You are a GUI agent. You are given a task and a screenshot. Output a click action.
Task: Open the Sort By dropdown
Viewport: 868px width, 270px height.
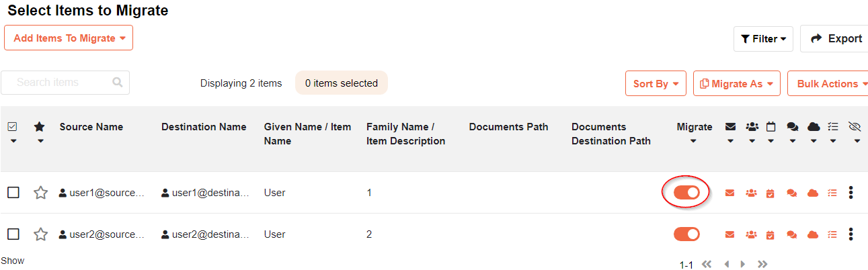click(x=656, y=84)
